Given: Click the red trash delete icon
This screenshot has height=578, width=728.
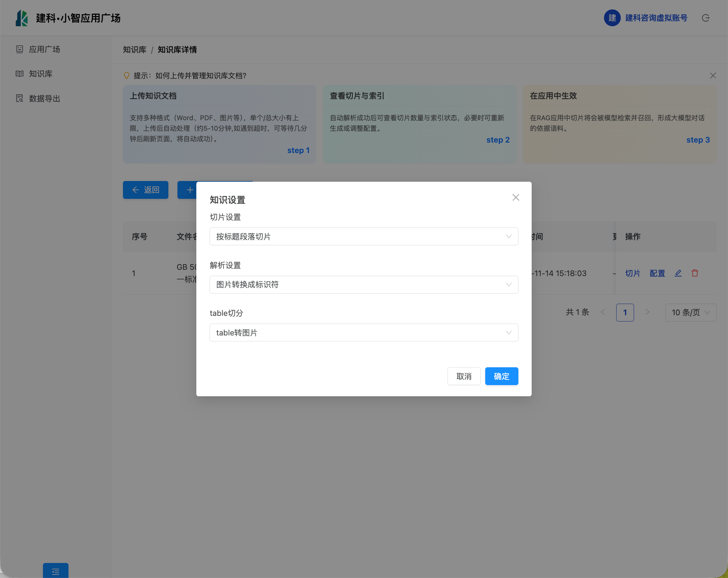Looking at the screenshot, I should (695, 273).
